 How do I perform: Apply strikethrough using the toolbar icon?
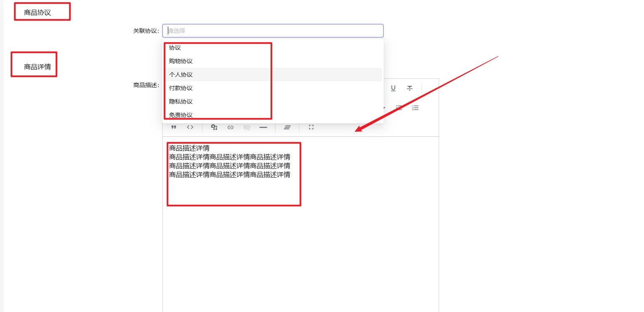(410, 88)
